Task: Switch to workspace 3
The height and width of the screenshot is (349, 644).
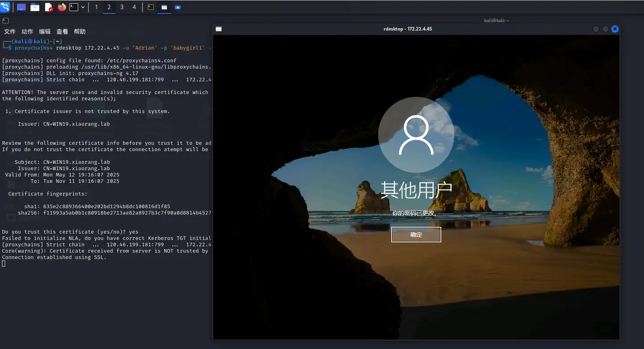Action: pos(122,7)
